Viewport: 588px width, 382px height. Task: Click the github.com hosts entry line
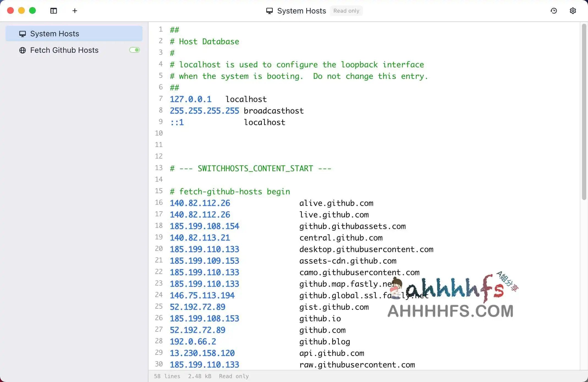[322, 330]
